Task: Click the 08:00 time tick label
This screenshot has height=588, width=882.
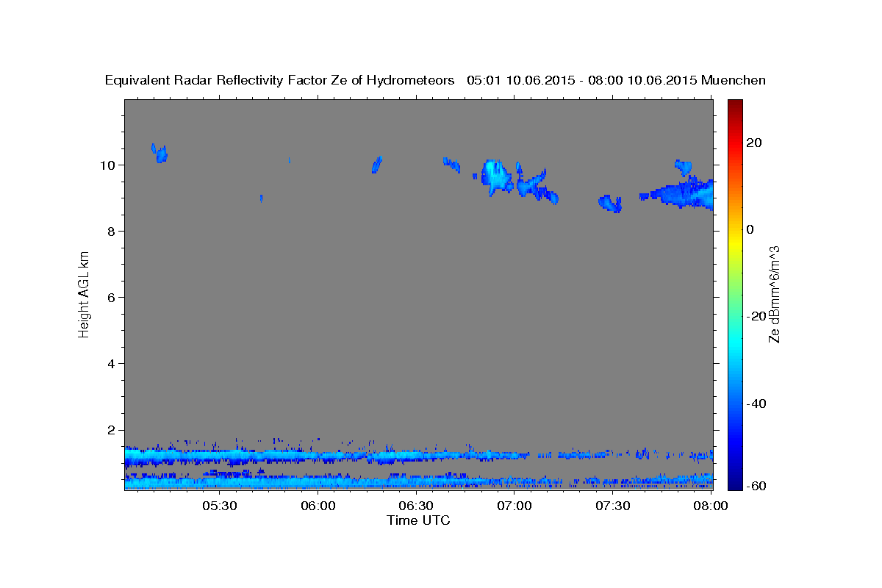Action: pyautogui.click(x=711, y=506)
